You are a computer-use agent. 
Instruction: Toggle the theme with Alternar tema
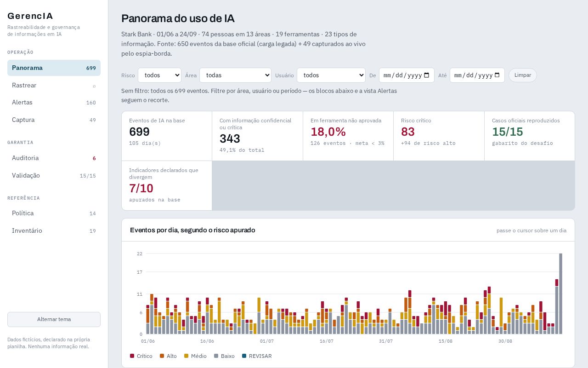pos(54,319)
